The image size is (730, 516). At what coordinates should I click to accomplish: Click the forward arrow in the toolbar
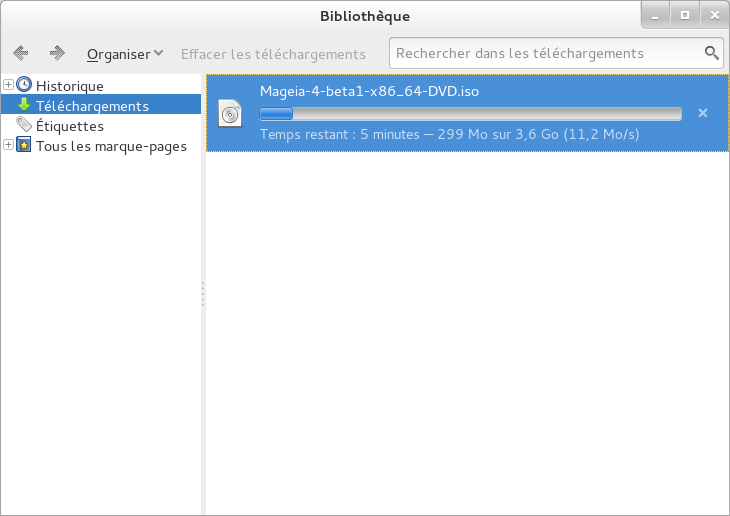57,53
